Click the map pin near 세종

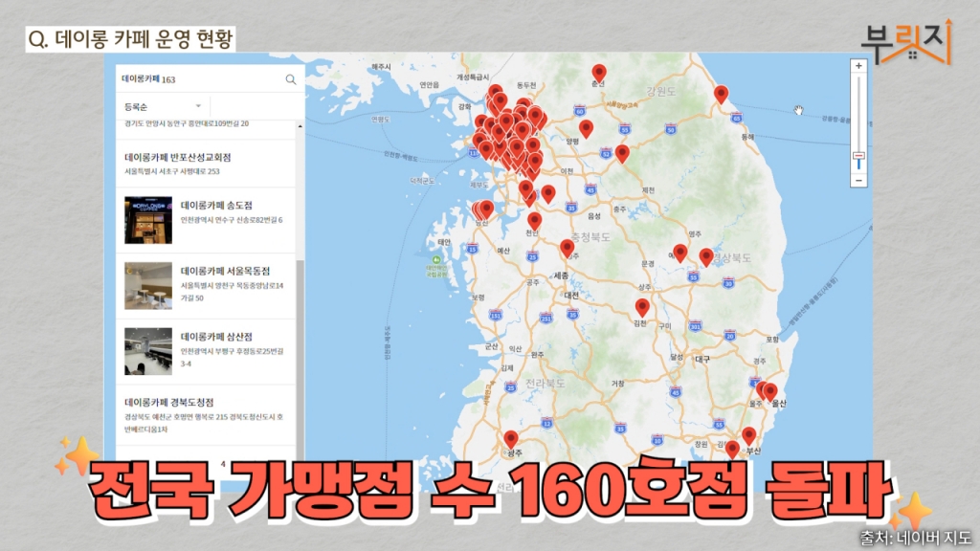pyautogui.click(x=567, y=248)
